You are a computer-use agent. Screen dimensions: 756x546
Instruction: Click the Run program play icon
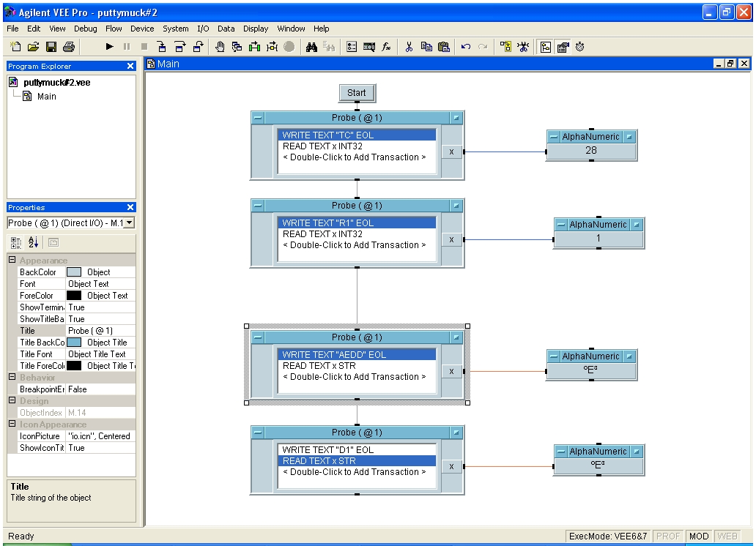pyautogui.click(x=110, y=47)
